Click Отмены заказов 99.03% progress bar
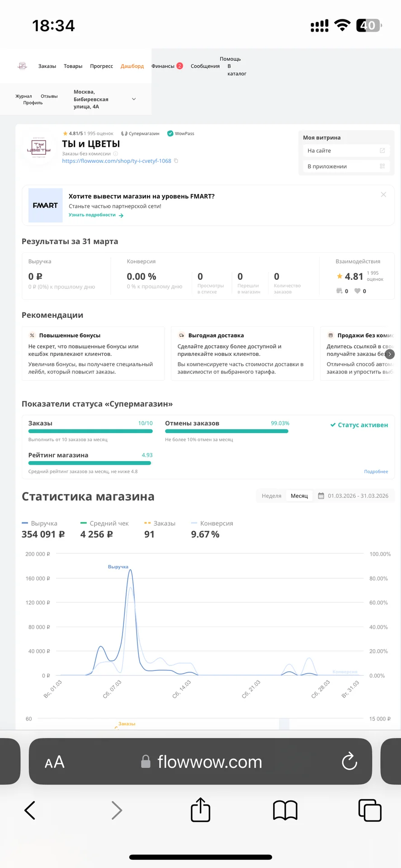 [x=226, y=431]
